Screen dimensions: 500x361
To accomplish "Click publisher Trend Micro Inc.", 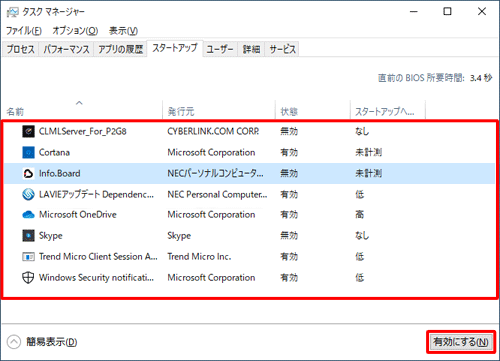I will 199,257.
